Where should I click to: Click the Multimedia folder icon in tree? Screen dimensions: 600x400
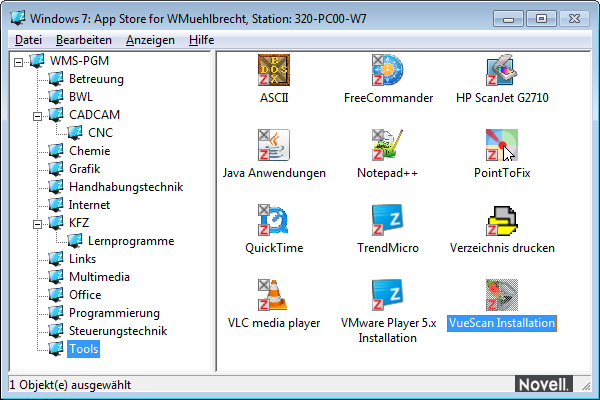pos(56,277)
